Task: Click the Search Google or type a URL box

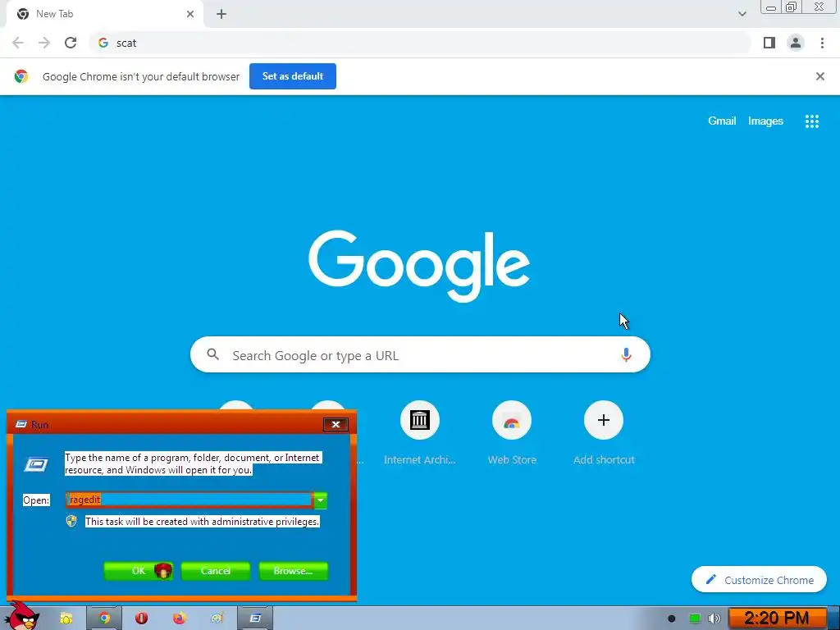Action: point(420,354)
